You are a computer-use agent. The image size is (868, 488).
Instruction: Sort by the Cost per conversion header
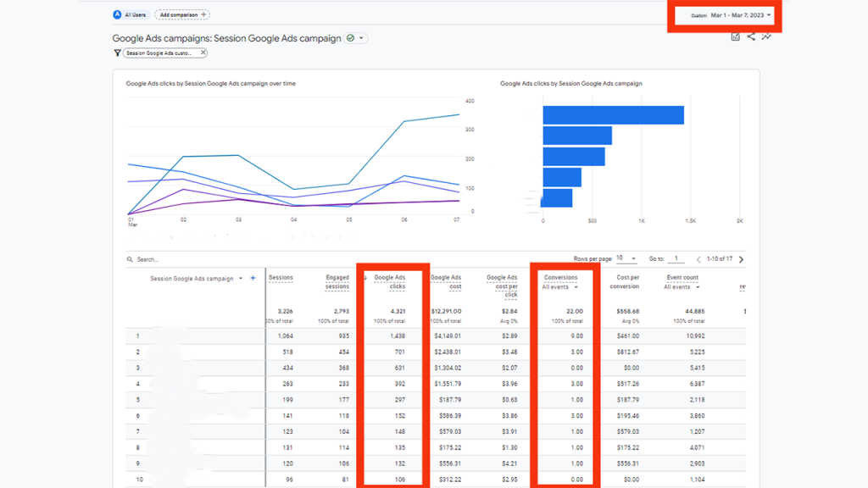pos(625,282)
